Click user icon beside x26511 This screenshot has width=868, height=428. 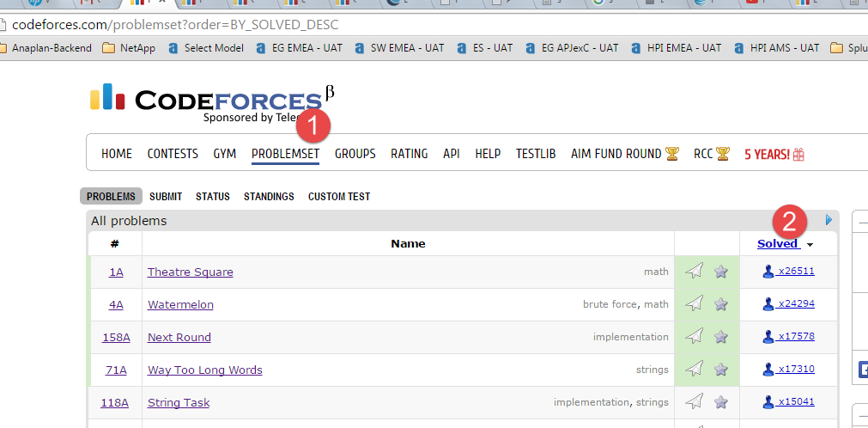point(768,271)
